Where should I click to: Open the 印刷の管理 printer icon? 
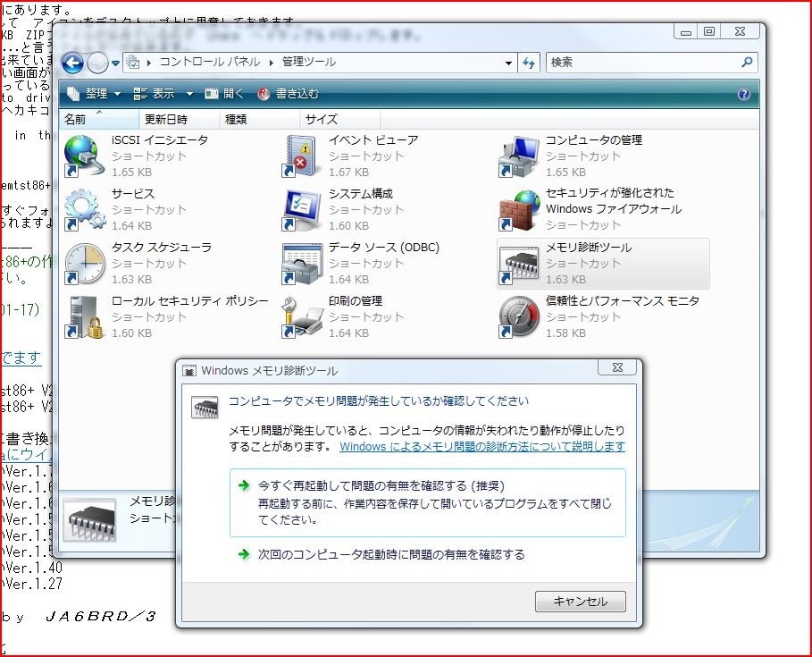pos(301,316)
